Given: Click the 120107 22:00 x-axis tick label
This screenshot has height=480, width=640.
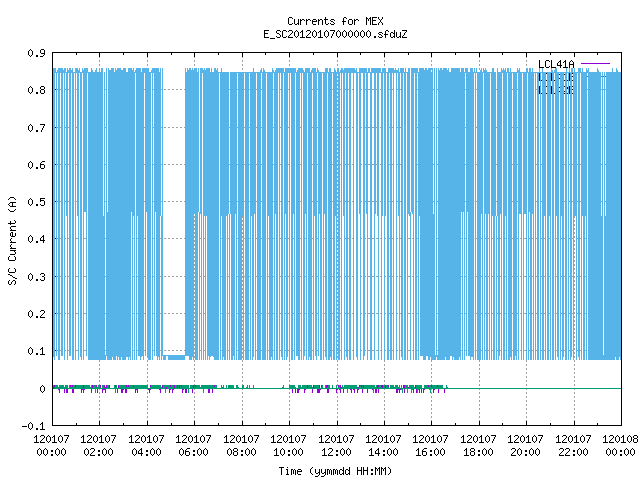Looking at the screenshot, I should pos(573,446).
